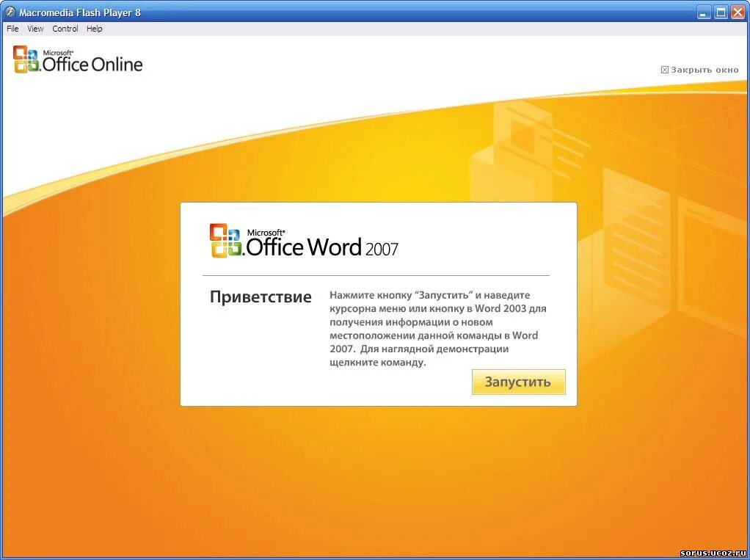
Task: Click the maximize button on title bar
Action: tap(721, 12)
